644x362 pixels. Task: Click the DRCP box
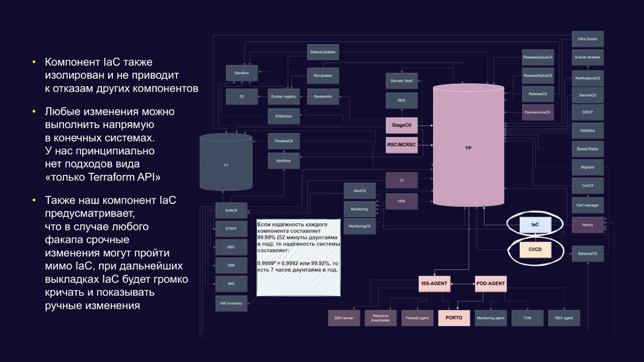tap(588, 112)
